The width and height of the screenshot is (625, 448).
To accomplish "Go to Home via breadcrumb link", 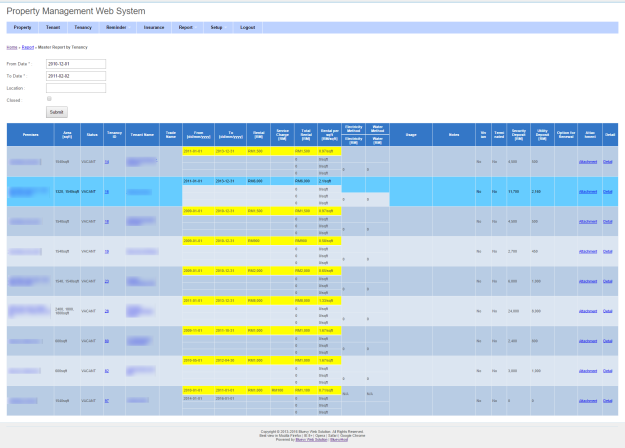I will point(11,47).
